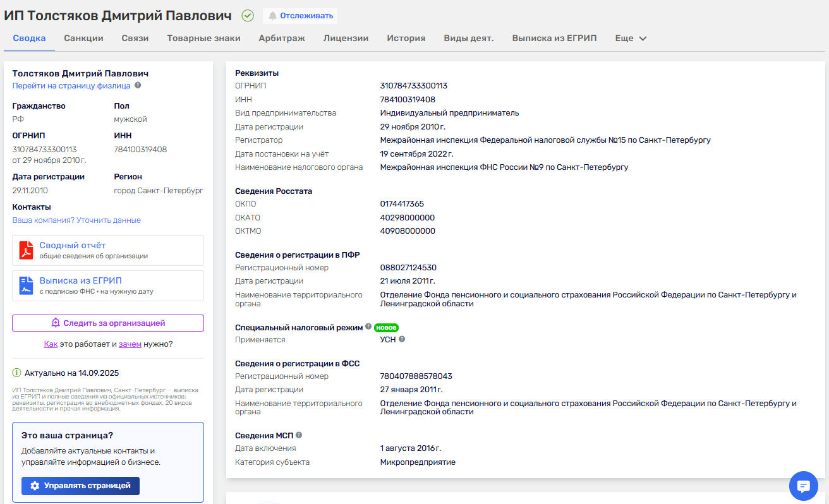This screenshot has width=829, height=504.
Task: Click help icon beside Перейти на страницу физлица
Action: (138, 85)
